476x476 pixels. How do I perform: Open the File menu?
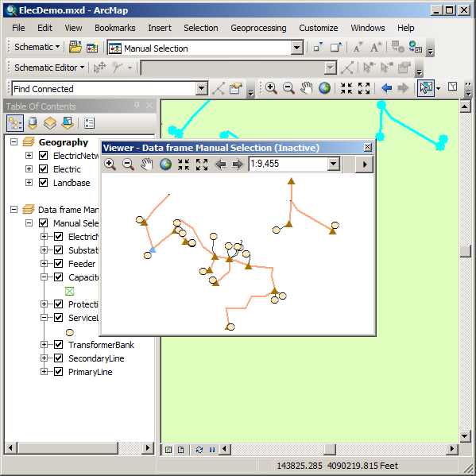(x=18, y=28)
